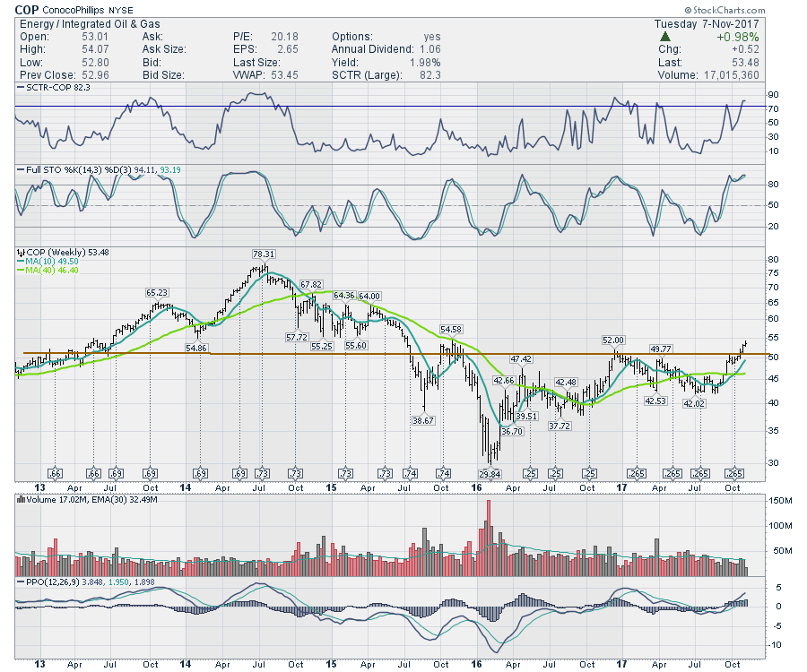Image resolution: width=807 pixels, height=672 pixels.
Task: Click the 49.77 price label
Action: 662,349
